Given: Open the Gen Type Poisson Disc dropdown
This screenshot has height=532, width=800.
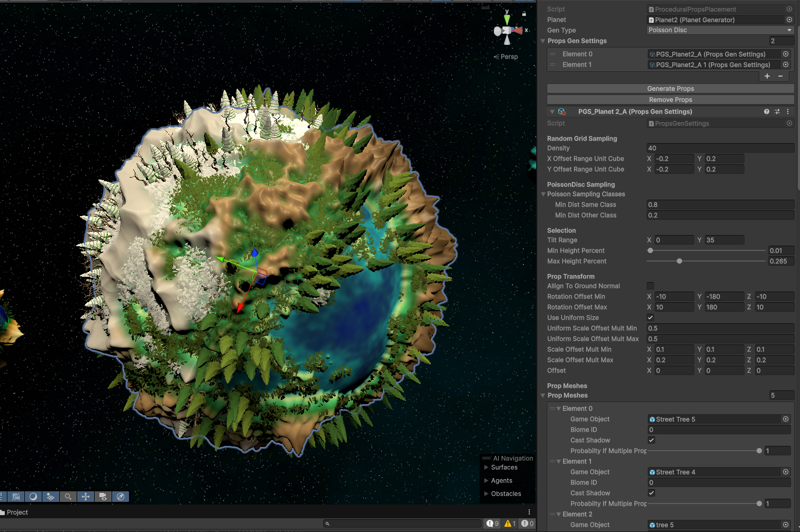Looking at the screenshot, I should [720, 30].
